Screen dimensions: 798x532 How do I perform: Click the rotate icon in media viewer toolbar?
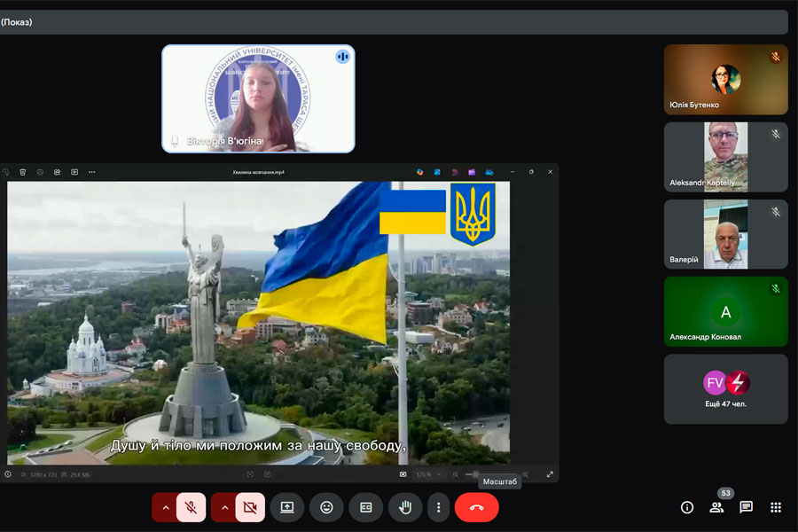click(x=5, y=172)
